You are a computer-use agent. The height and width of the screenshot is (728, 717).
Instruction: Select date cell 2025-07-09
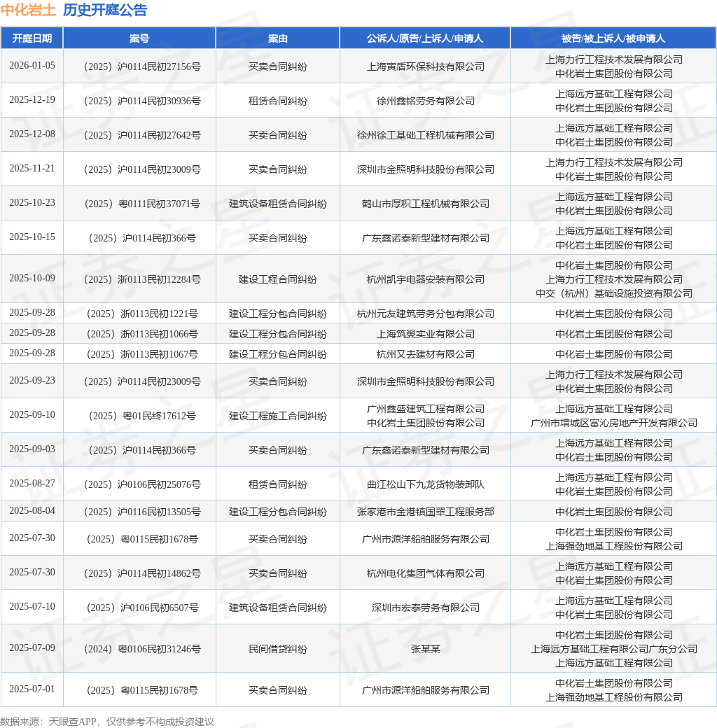pyautogui.click(x=32, y=649)
